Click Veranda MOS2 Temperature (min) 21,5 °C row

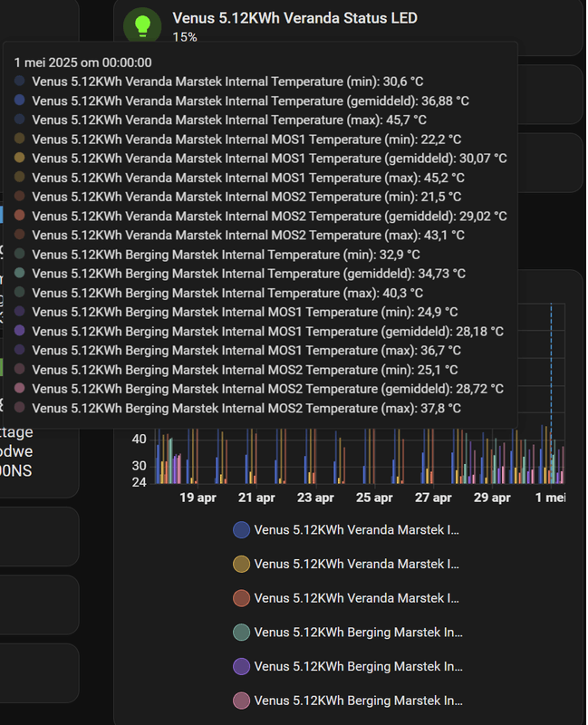click(x=237, y=197)
